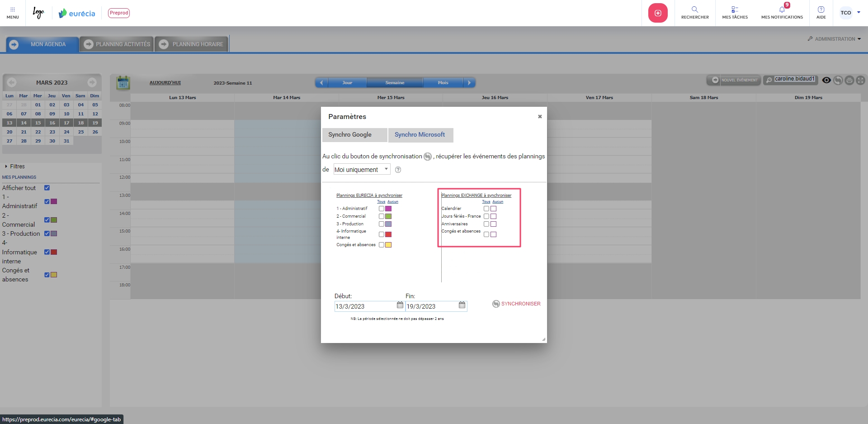The image size is (868, 424).
Task: Tick the Exchange Calendrier checkbox
Action: (x=486, y=209)
